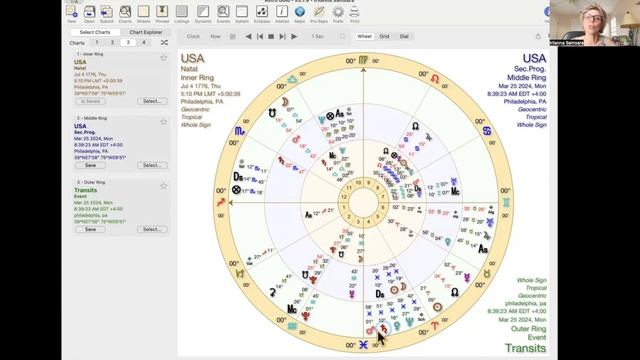This screenshot has width=640, height=360.
Task: Select chart count 2
Action: [x=112, y=42]
